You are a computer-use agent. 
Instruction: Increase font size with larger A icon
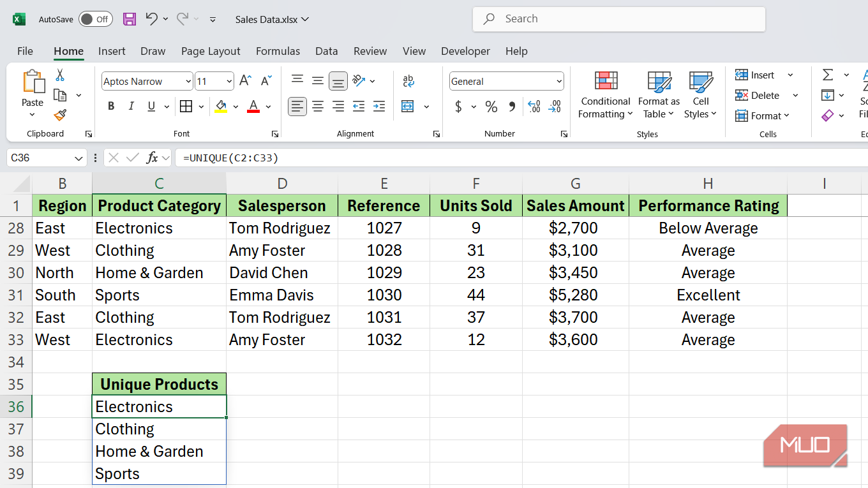(x=245, y=81)
